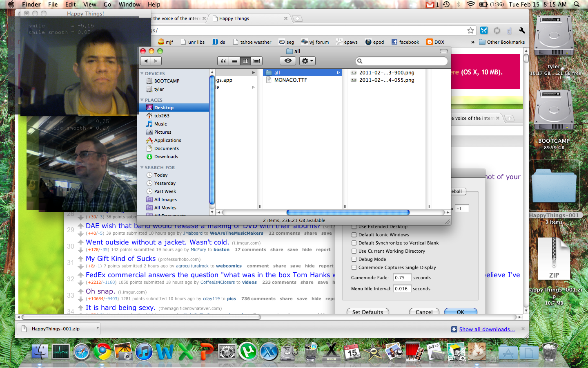Enable the Debug Mode checkbox
This screenshot has height=368, width=588.
point(354,259)
